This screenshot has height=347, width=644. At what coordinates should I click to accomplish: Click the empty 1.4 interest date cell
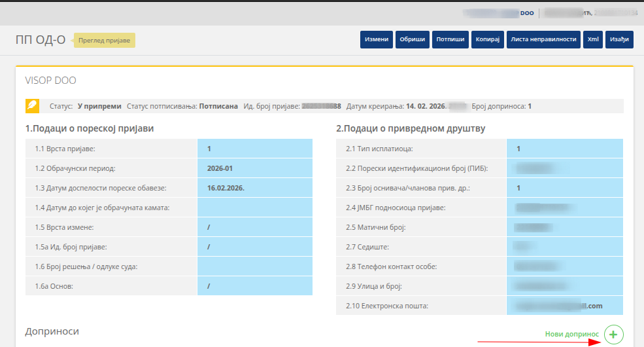[x=255, y=208]
